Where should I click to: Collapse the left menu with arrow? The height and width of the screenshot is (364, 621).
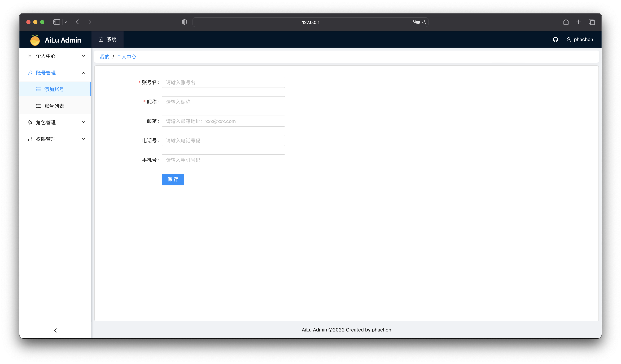(55, 330)
